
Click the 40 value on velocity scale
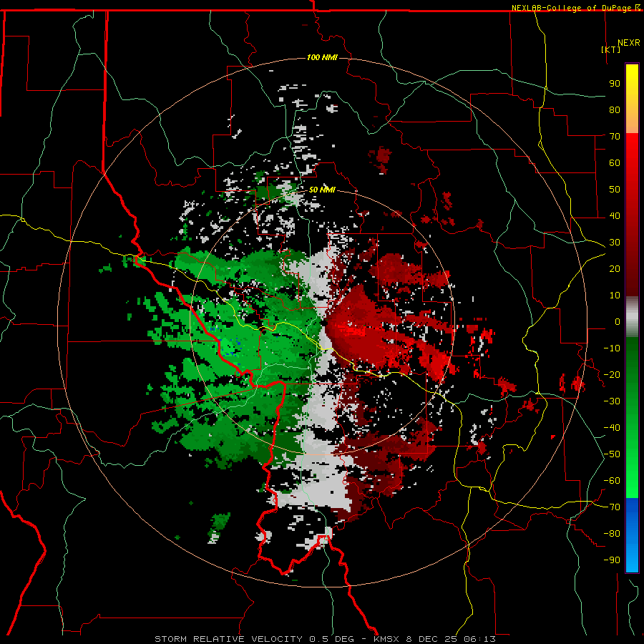click(x=615, y=215)
